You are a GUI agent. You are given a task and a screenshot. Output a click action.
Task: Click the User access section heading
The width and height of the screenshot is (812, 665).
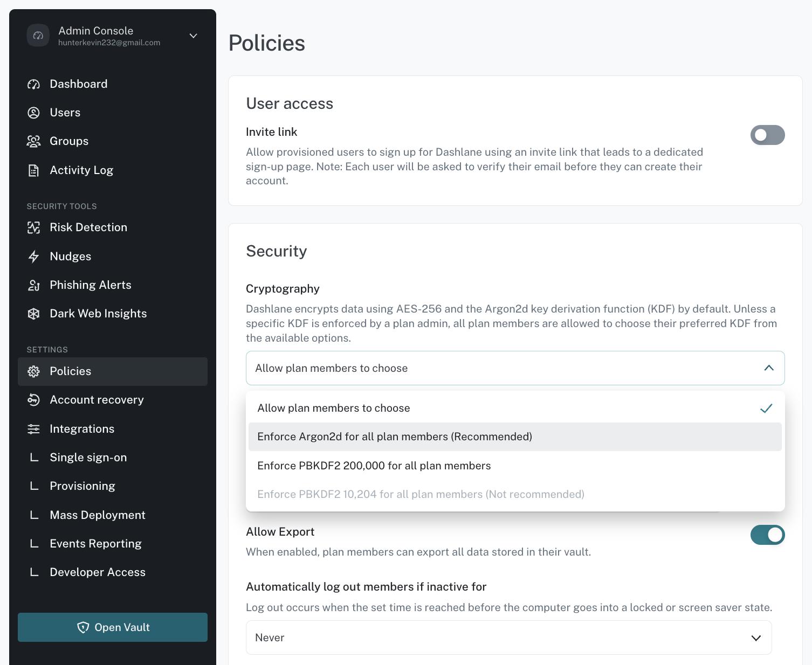click(x=290, y=103)
